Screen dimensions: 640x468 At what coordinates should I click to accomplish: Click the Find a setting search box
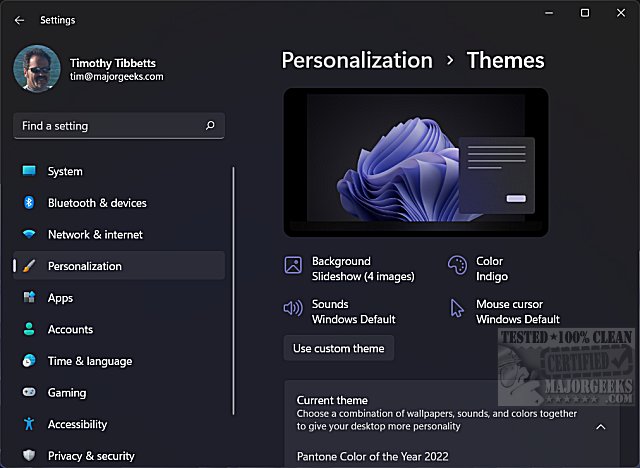[x=119, y=126]
